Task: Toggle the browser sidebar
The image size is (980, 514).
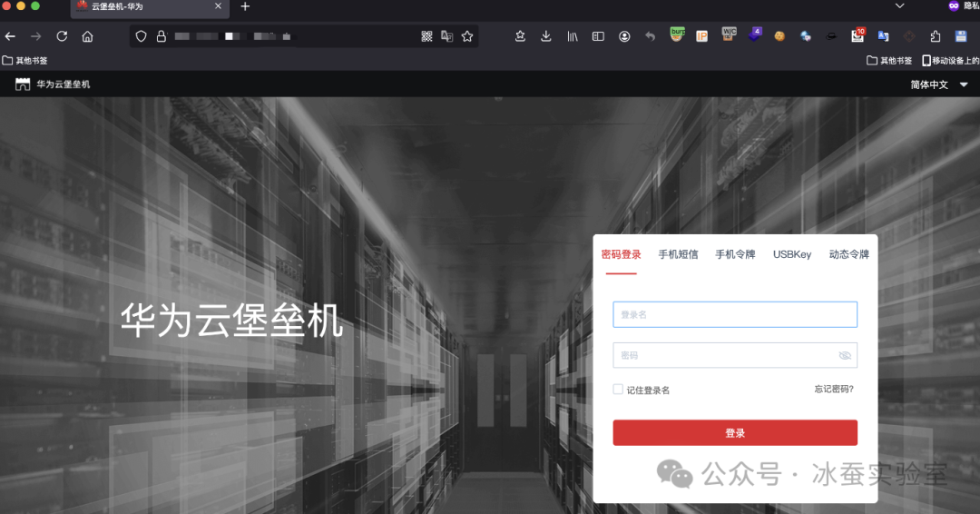Action: click(x=598, y=36)
